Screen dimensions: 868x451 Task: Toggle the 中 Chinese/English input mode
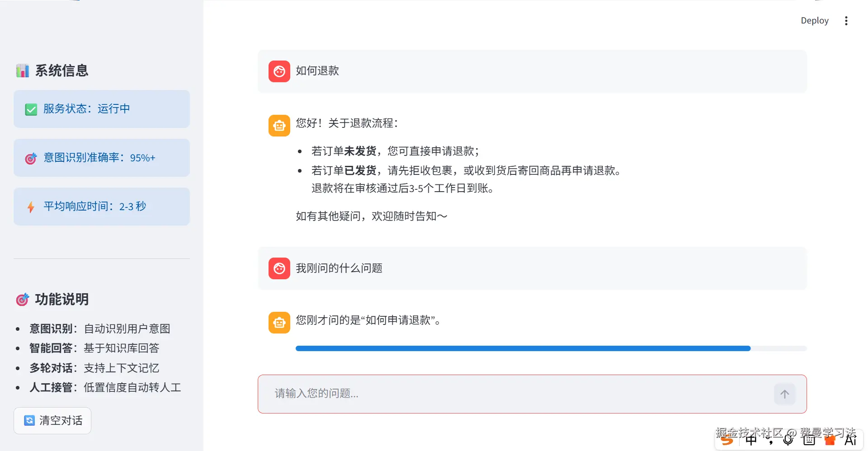coord(751,440)
